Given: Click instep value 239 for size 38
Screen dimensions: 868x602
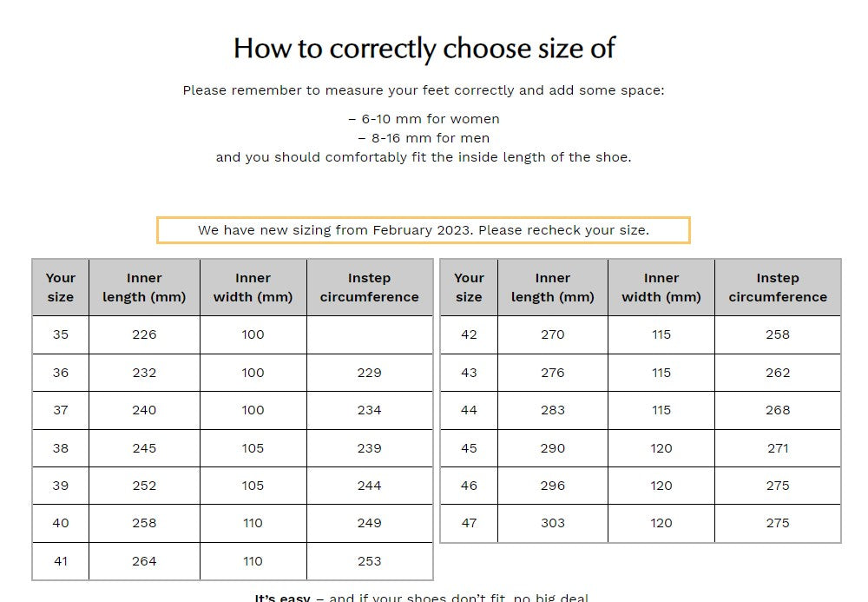Looking at the screenshot, I should coord(369,448).
